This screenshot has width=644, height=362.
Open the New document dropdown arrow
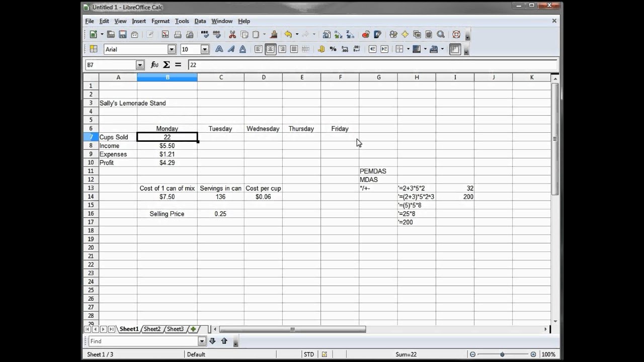(x=102, y=35)
